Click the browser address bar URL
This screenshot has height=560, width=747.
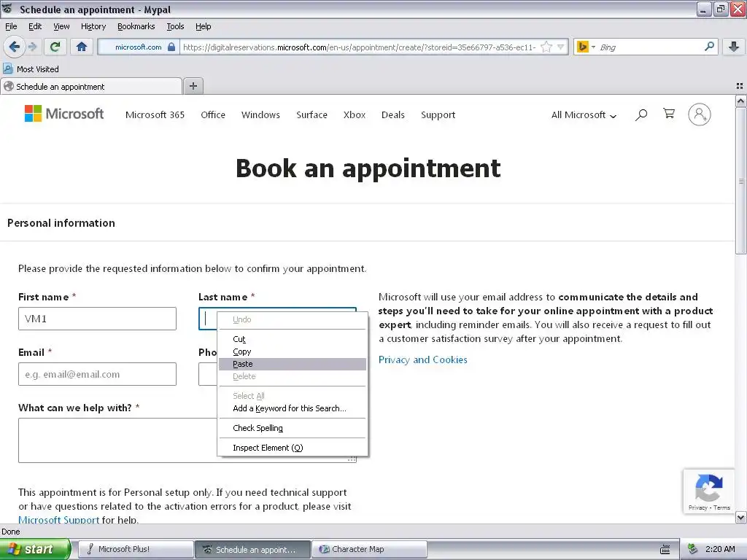coord(360,47)
